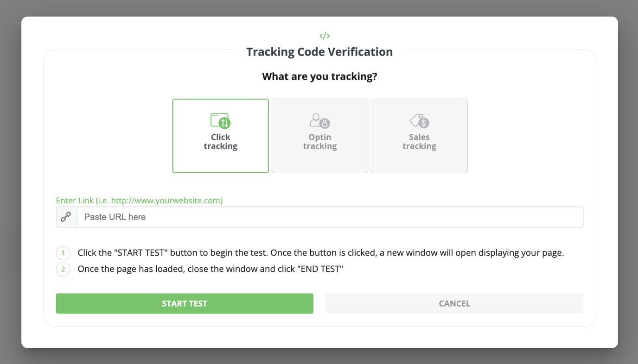Select the Sales tracking option card
The height and width of the screenshot is (364, 638).
(x=419, y=135)
